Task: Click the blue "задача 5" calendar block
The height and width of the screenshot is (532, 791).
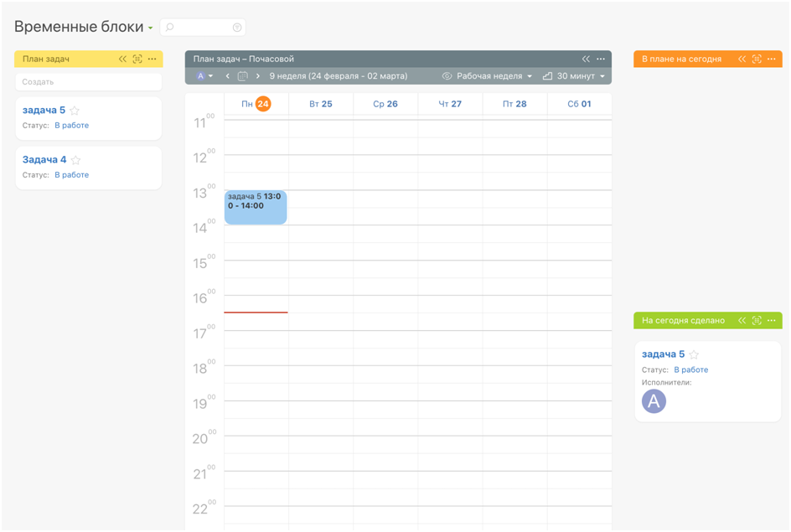Action: [255, 207]
